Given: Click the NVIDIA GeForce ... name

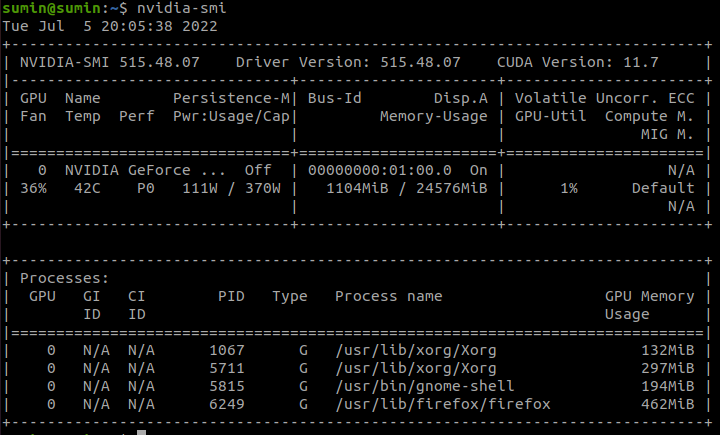Looking at the screenshot, I should point(145,170).
